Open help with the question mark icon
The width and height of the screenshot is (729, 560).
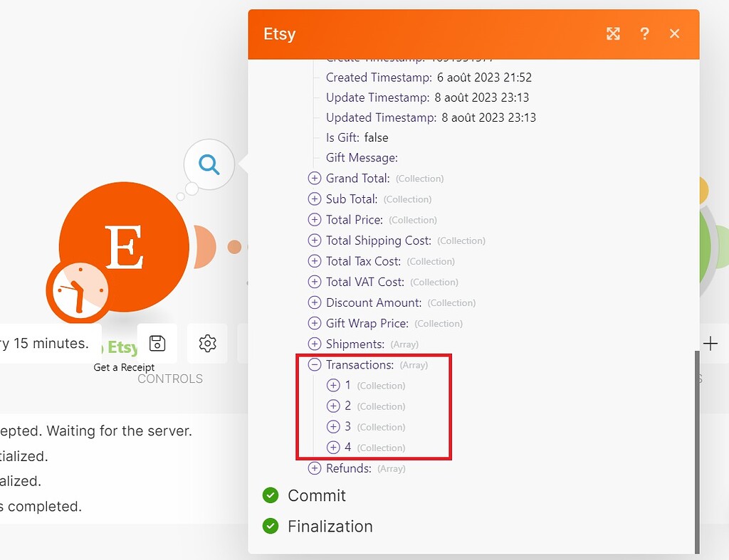(645, 33)
